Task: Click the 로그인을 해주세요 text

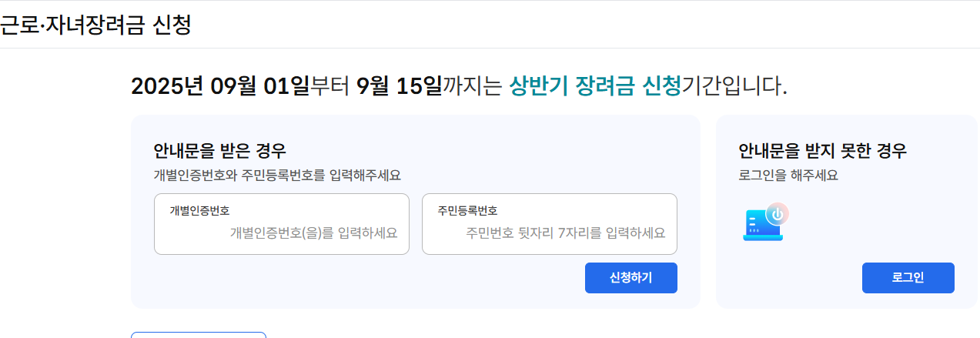Action: (788, 176)
